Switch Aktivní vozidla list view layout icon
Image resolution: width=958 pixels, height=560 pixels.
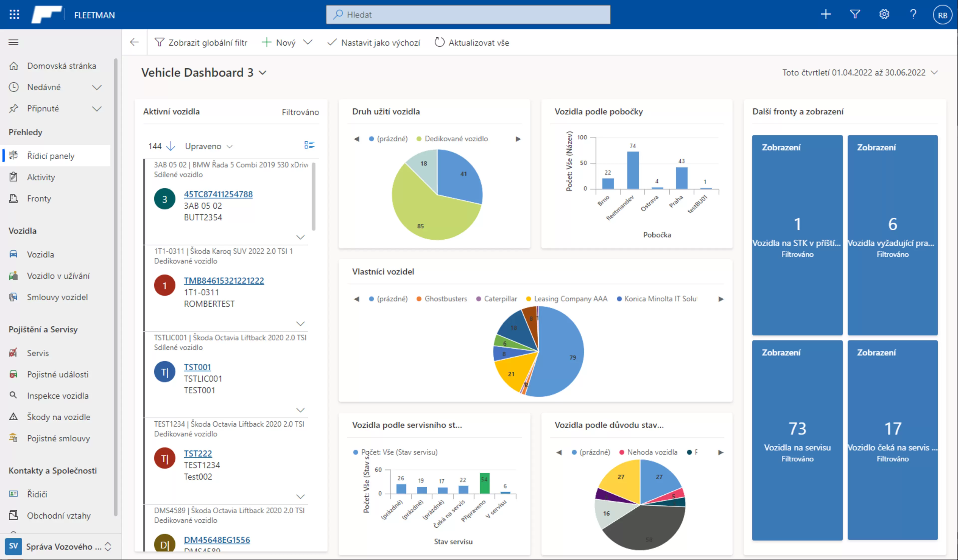(309, 145)
